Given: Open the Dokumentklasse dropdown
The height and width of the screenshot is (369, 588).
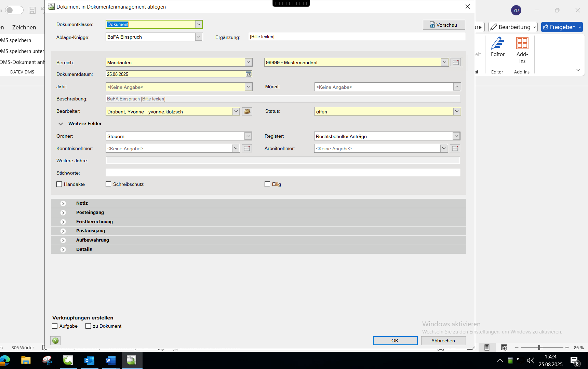Looking at the screenshot, I should [x=199, y=25].
